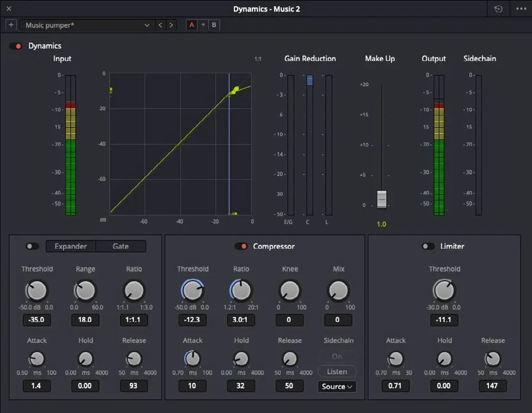Click the Limiter Threshold knob

pos(444,291)
